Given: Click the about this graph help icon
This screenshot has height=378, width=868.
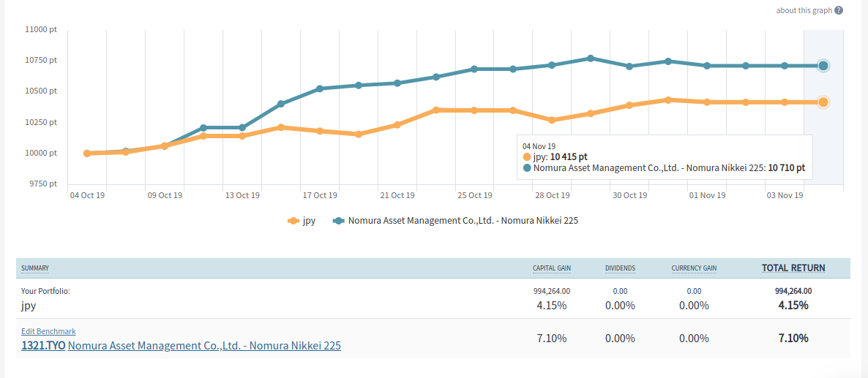Looking at the screenshot, I should point(839,10).
